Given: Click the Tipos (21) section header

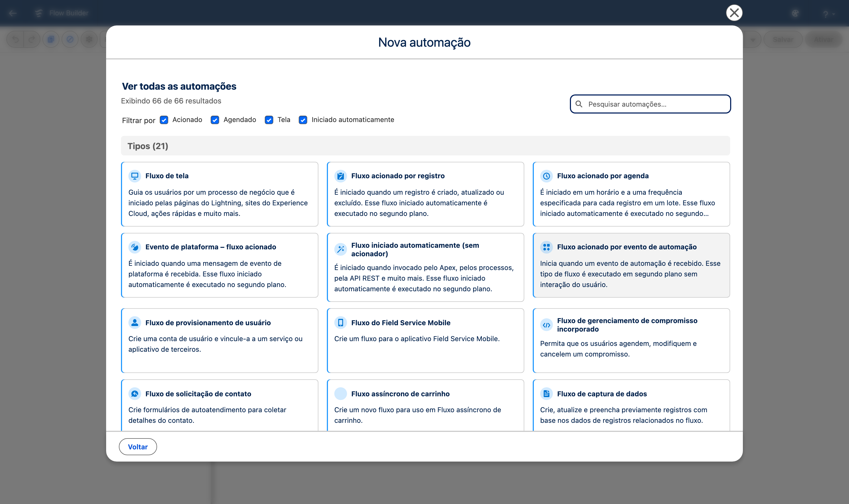Looking at the screenshot, I should [425, 146].
